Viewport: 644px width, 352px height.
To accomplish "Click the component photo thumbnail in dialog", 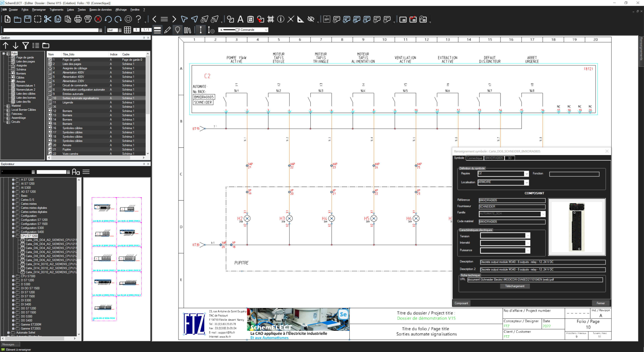I will 577,227.
